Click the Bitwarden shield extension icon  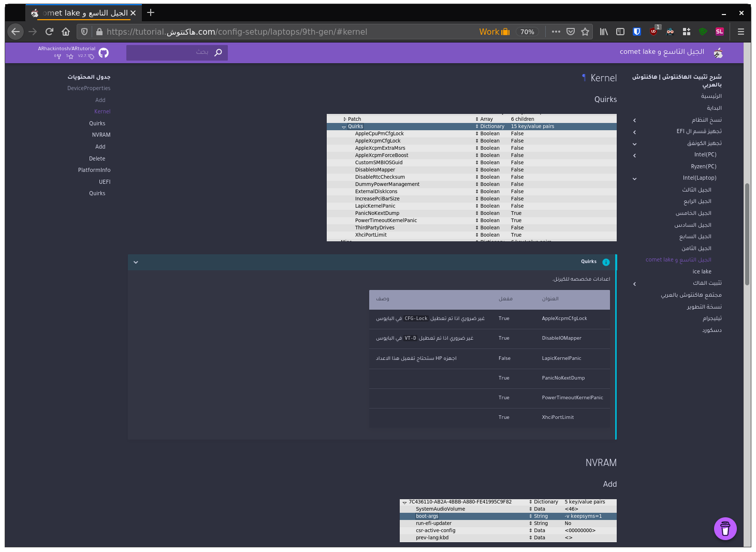(637, 32)
